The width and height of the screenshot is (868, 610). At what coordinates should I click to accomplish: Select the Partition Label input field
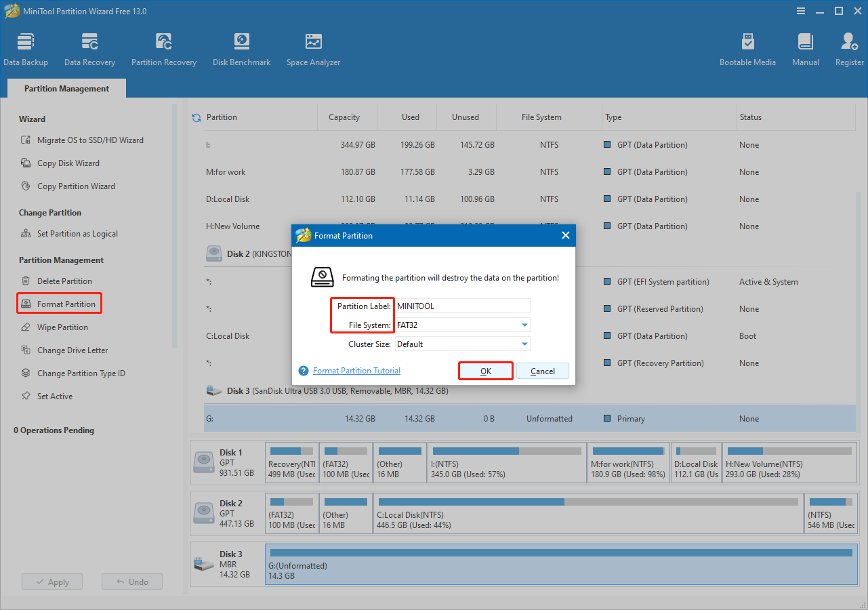pos(462,306)
